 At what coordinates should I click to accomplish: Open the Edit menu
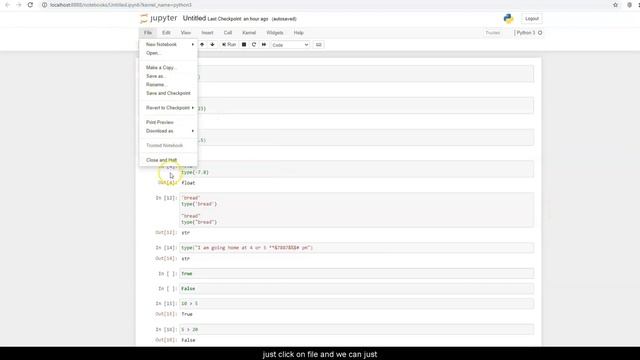coord(166,33)
